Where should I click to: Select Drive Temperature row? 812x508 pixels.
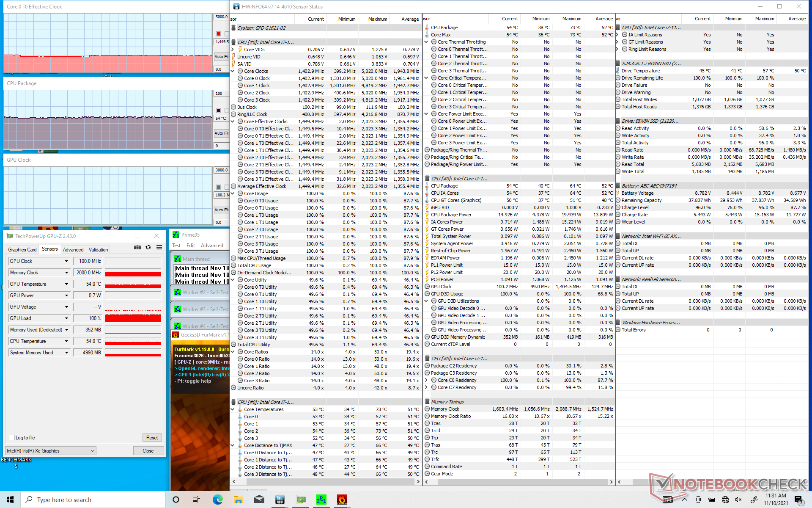click(711, 71)
